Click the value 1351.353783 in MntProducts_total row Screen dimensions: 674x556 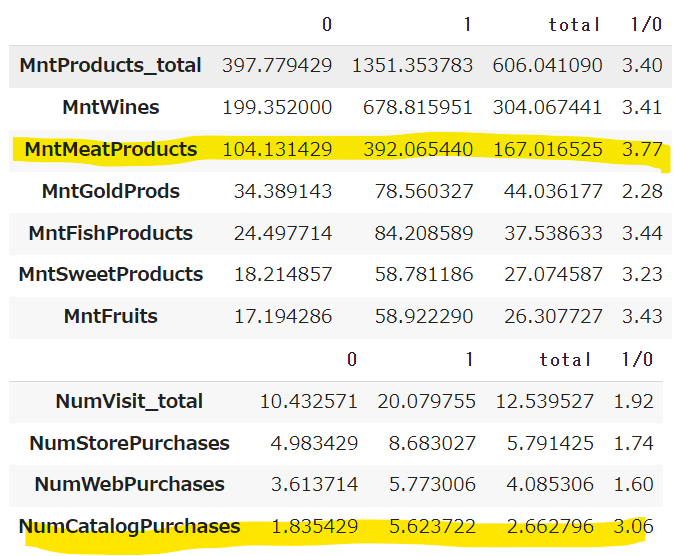click(x=411, y=66)
